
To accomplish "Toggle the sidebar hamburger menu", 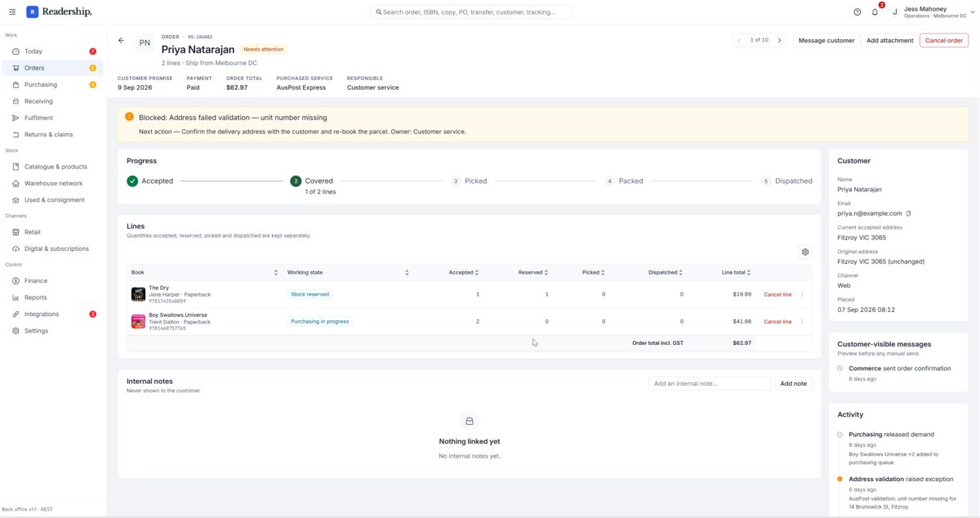I will click(12, 12).
